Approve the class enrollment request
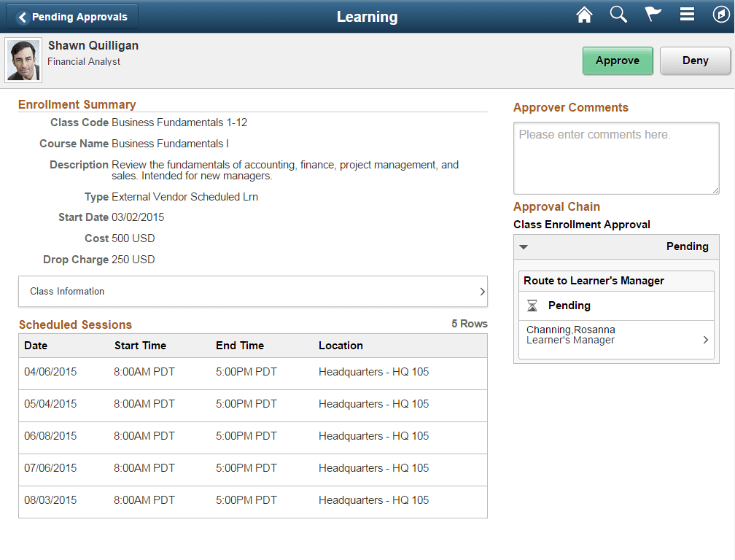Image resolution: width=735 pixels, height=560 pixels. [618, 61]
